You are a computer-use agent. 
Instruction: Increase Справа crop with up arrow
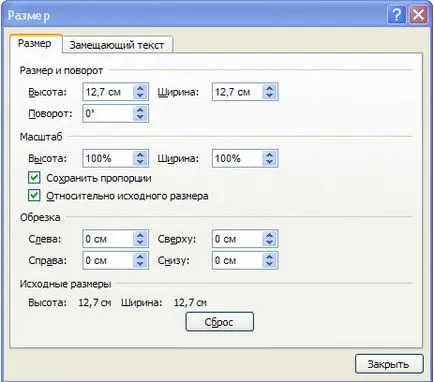coord(140,257)
